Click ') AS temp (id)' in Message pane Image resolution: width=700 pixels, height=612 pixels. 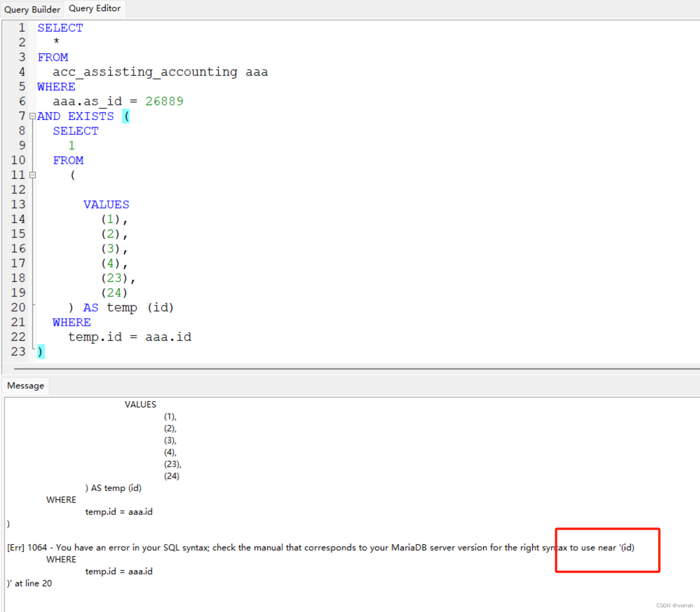(113, 488)
